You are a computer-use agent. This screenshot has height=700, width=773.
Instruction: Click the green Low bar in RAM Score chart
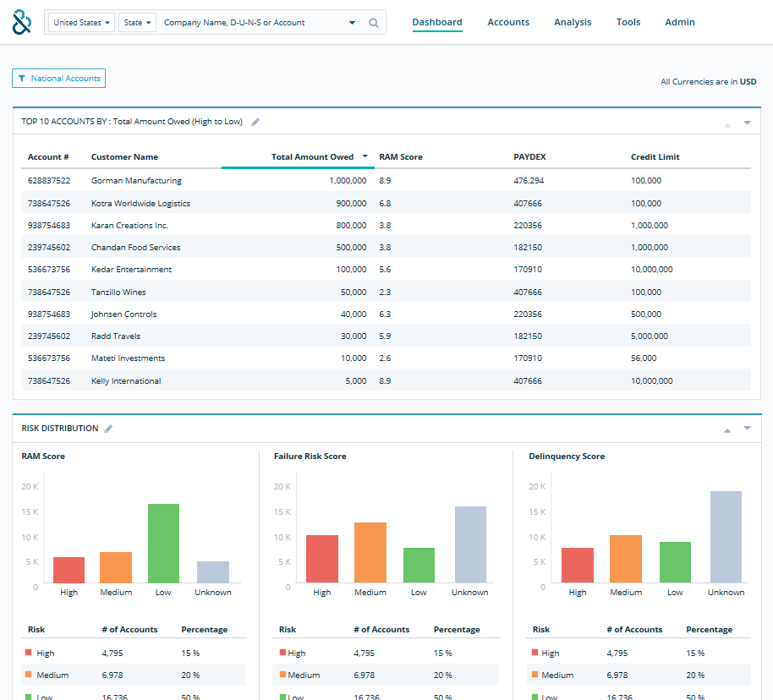[x=164, y=544]
